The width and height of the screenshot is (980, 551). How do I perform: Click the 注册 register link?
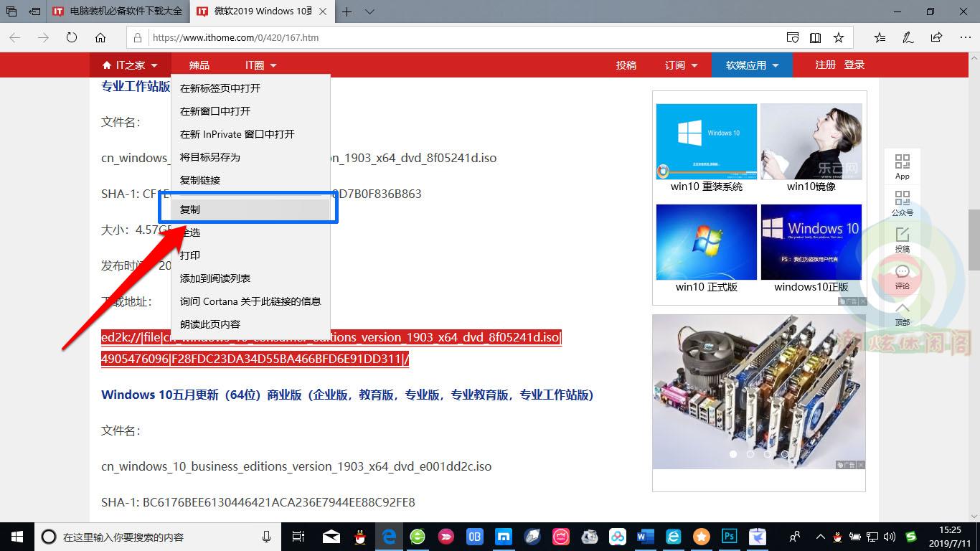(x=825, y=64)
